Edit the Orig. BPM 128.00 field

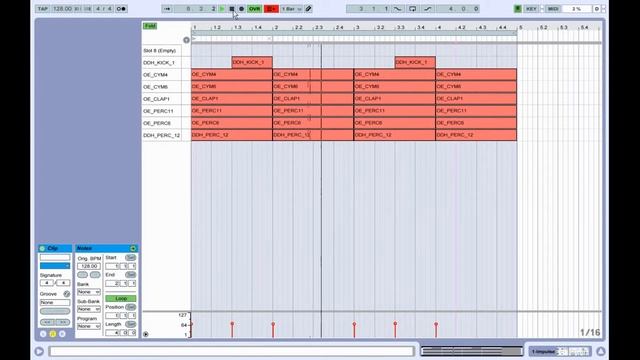pyautogui.click(x=89, y=266)
